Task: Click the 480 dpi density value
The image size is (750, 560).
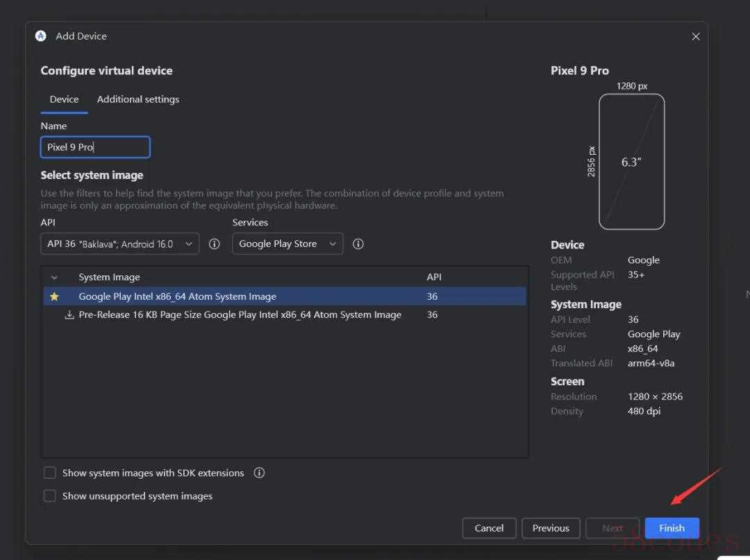Action: pyautogui.click(x=644, y=411)
